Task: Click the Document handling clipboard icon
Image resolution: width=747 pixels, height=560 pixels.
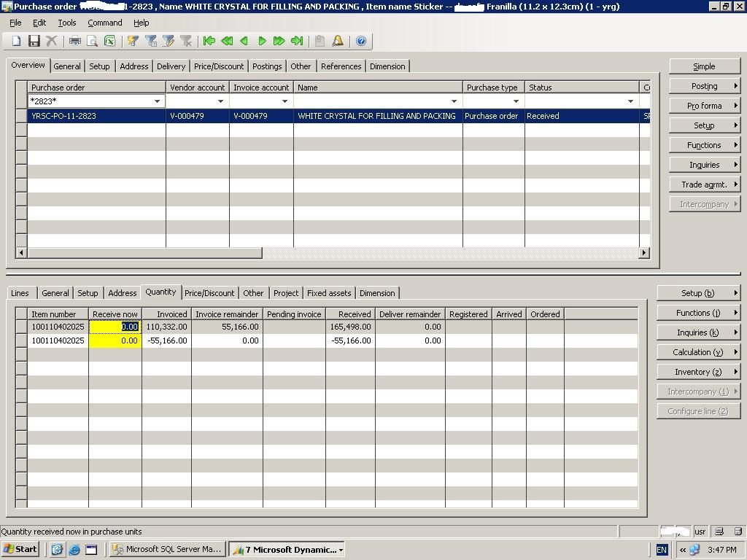Action: coord(320,41)
